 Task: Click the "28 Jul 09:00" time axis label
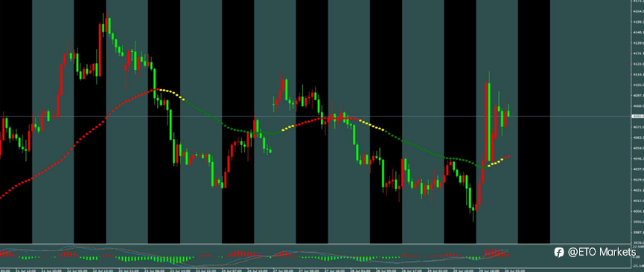click(x=386, y=271)
